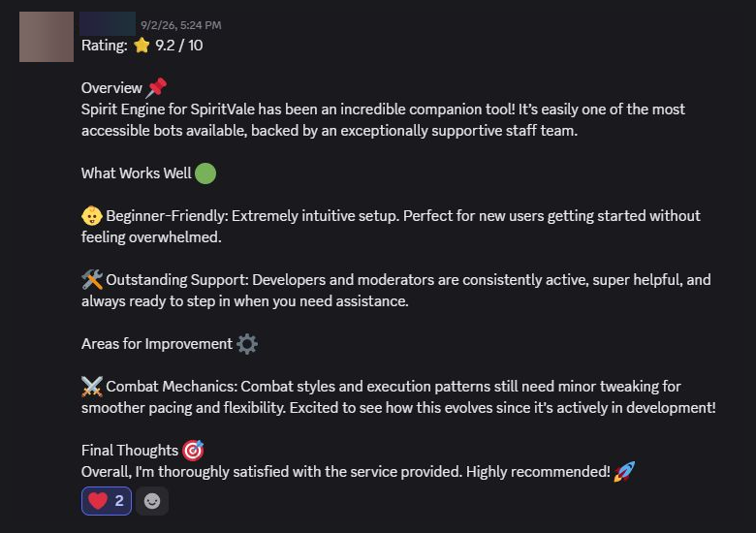Click the rocket emoji after Highly recommended
Viewport: 756px width, 533px height.
pos(624,472)
